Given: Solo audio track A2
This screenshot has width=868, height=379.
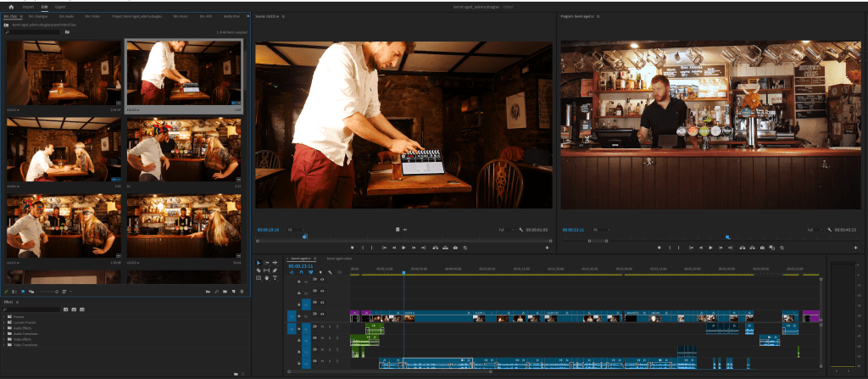Looking at the screenshot, I should (330, 338).
